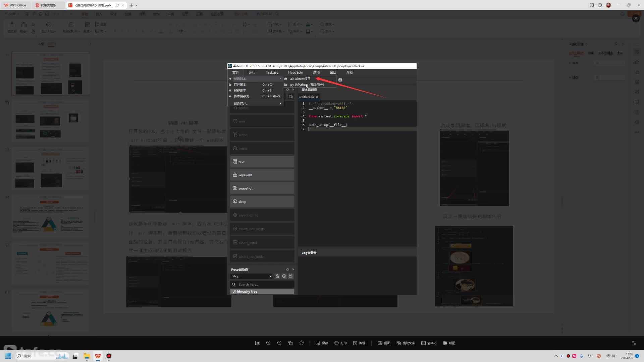
Task: Click 运行 menu in Airtest IDE picture
Action: pos(252,72)
